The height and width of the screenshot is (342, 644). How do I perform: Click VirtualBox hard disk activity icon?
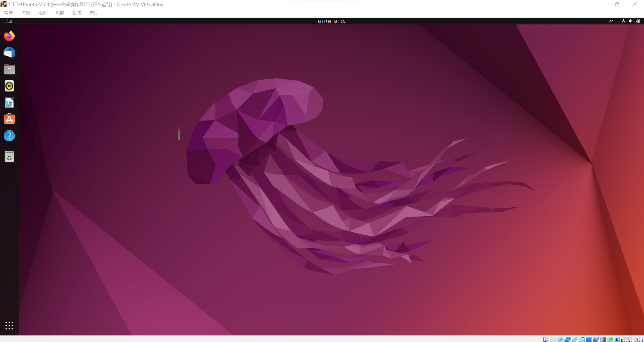(x=546, y=339)
